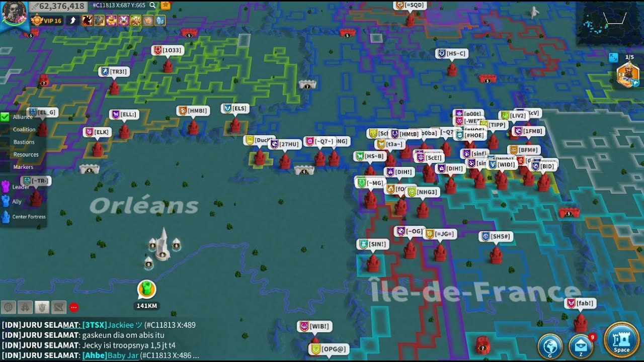
Task: Select the [OPG@] alliance marker
Action: pos(329,348)
